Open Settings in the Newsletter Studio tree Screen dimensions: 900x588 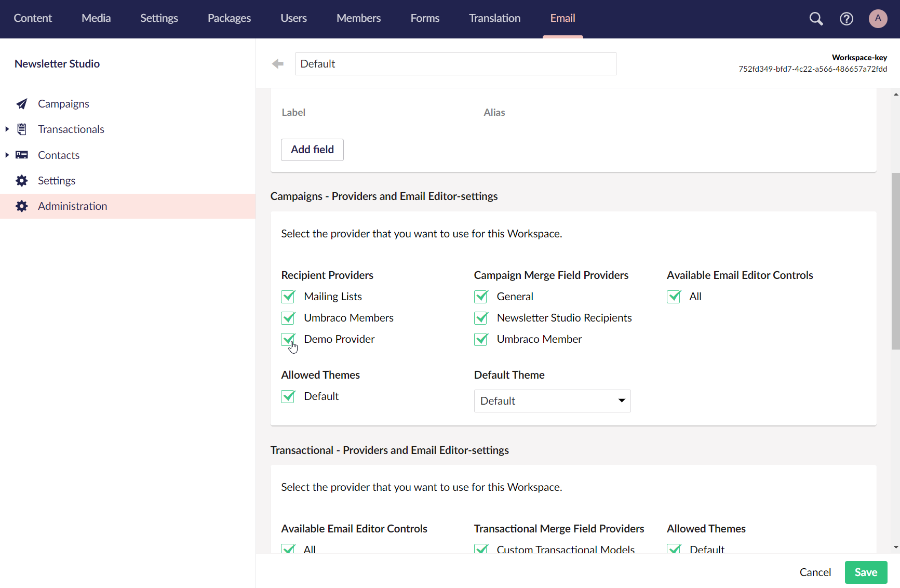(x=57, y=181)
